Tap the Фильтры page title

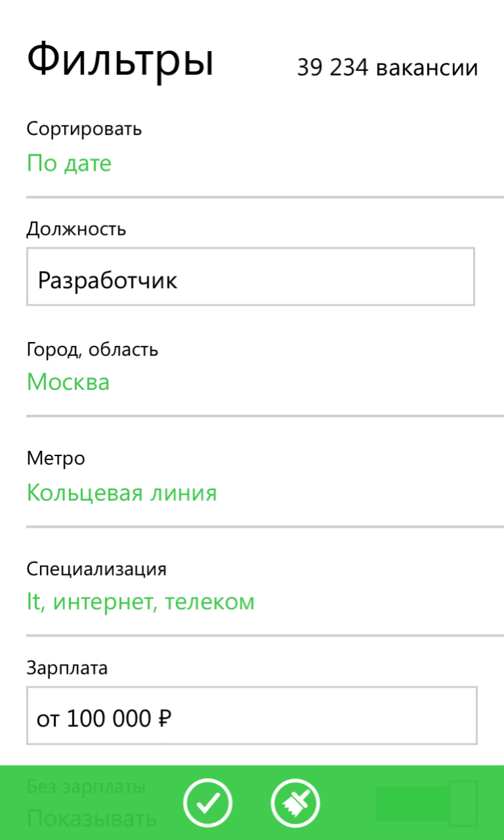click(120, 59)
